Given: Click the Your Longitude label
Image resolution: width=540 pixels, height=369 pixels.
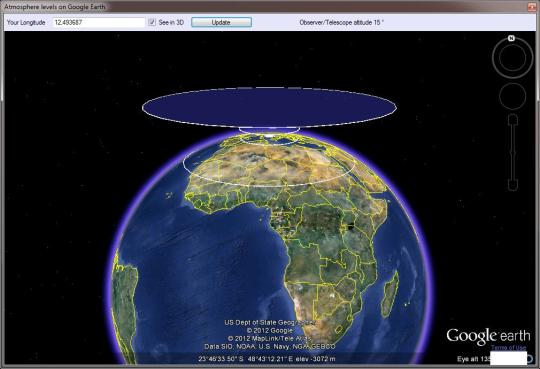Looking at the screenshot, I should (x=26, y=22).
